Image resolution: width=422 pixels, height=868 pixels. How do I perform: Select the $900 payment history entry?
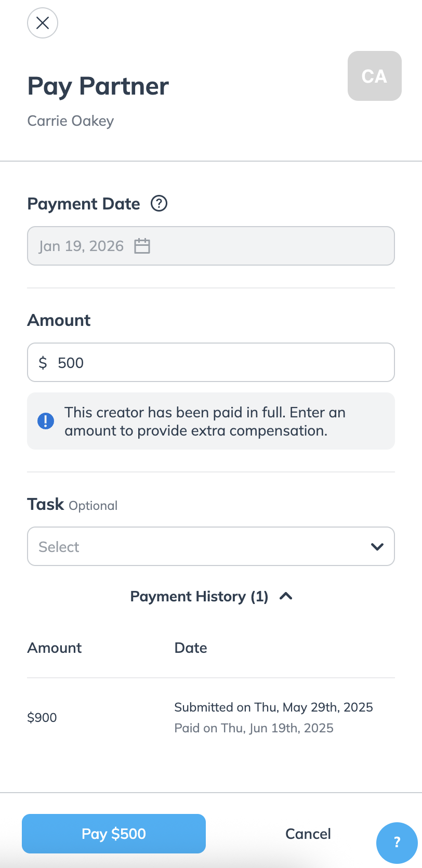pos(42,717)
